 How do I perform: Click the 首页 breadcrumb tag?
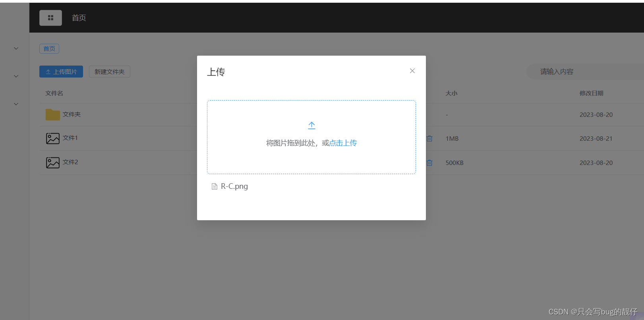click(x=49, y=48)
